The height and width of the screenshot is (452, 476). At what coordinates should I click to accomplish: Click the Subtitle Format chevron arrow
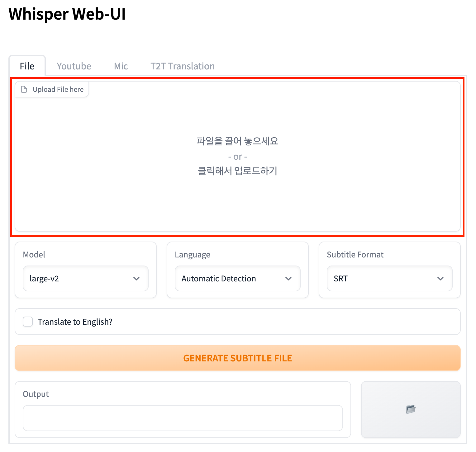(x=440, y=279)
